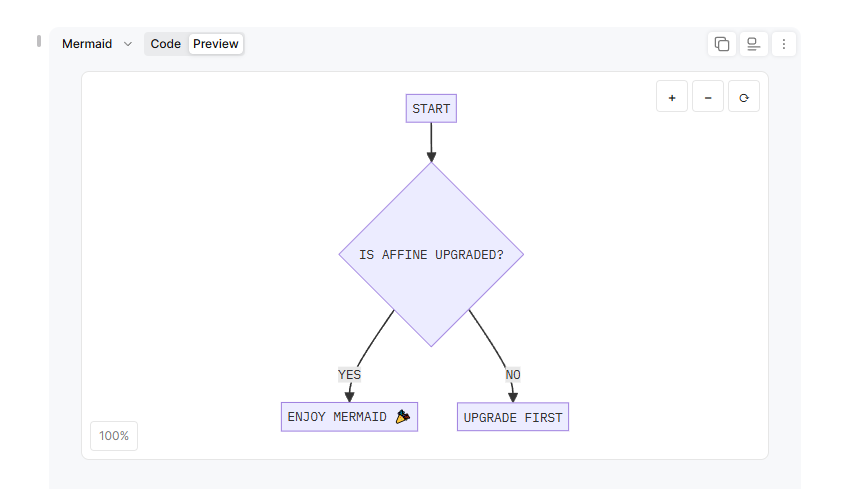Click the arrow from START to the diamond
The width and height of the screenshot is (863, 489).
431,142
